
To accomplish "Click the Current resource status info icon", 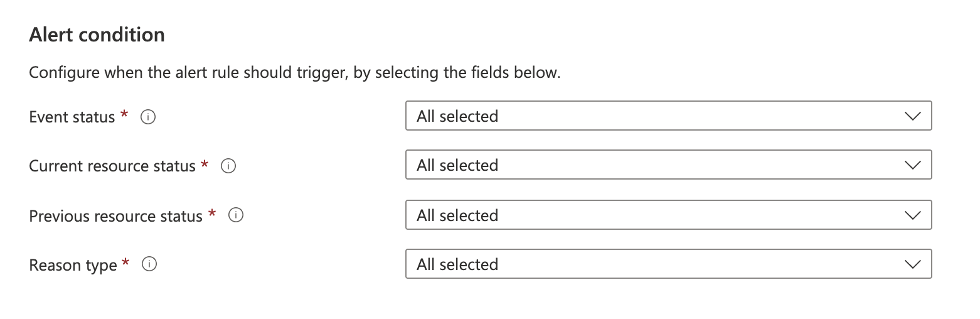I will click(228, 166).
